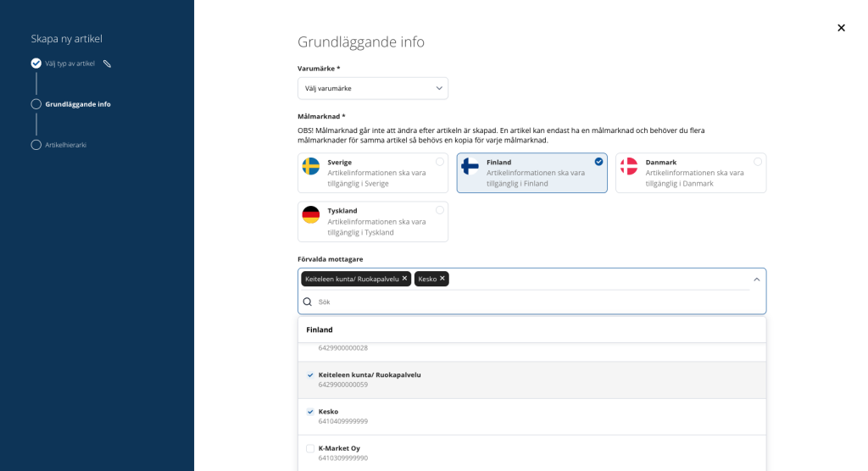
Task: Collapse the Förvalda mottagare dropdown chevron
Action: 756,280
